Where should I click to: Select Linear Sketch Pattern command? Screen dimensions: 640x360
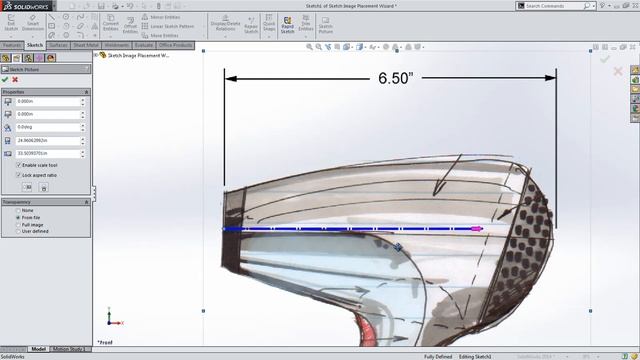click(x=168, y=26)
